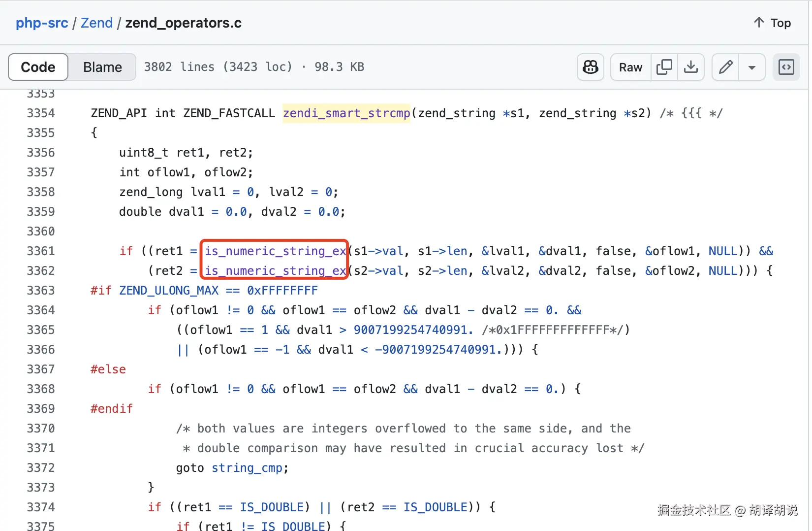Click the zendi_smart_strcmp function name

click(x=346, y=113)
